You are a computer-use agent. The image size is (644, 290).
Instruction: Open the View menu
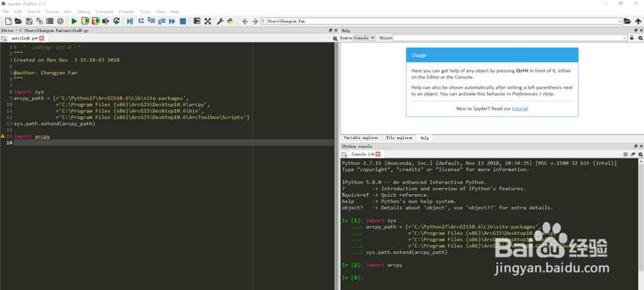pos(160,12)
